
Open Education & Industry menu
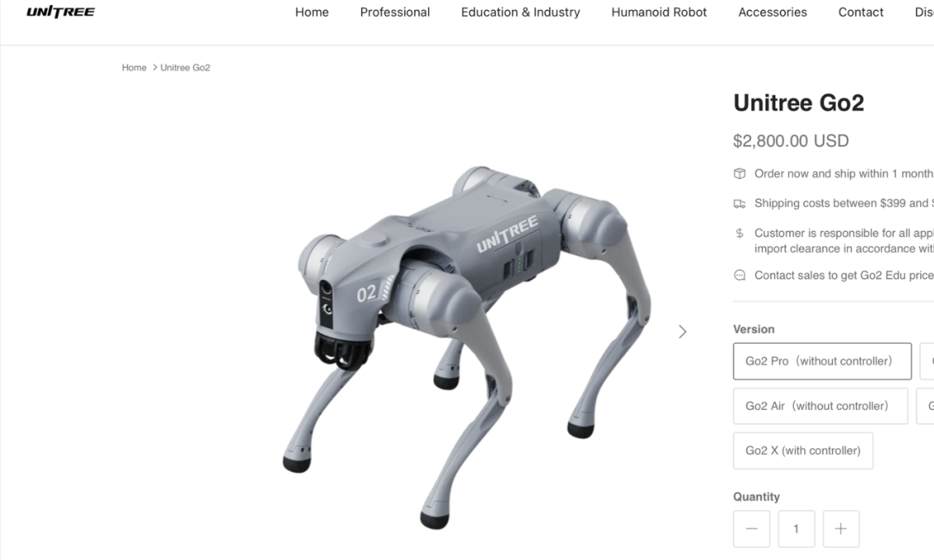pyautogui.click(x=521, y=12)
